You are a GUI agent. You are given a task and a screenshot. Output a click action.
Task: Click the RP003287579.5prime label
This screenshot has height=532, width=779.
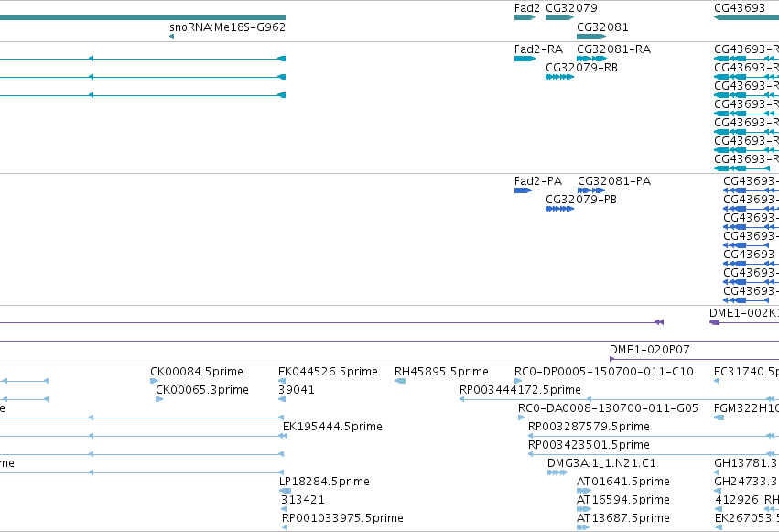tap(589, 427)
